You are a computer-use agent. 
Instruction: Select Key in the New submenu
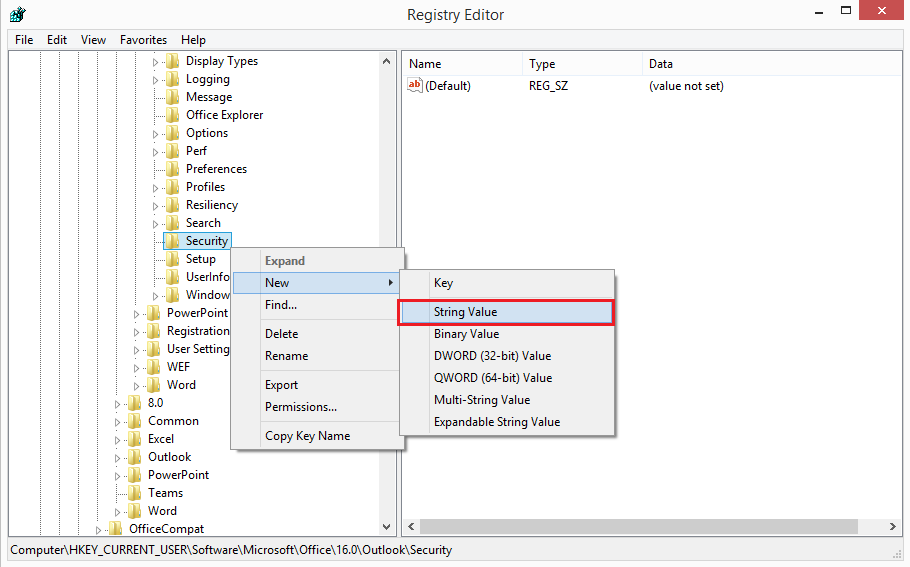(506, 283)
